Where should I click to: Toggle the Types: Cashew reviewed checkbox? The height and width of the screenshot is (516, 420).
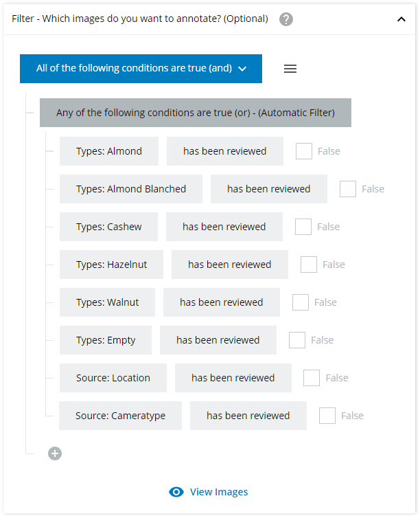(303, 227)
